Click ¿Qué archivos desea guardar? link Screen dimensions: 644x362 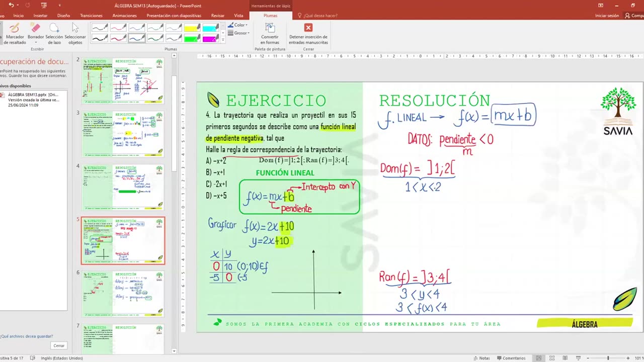(x=27, y=336)
